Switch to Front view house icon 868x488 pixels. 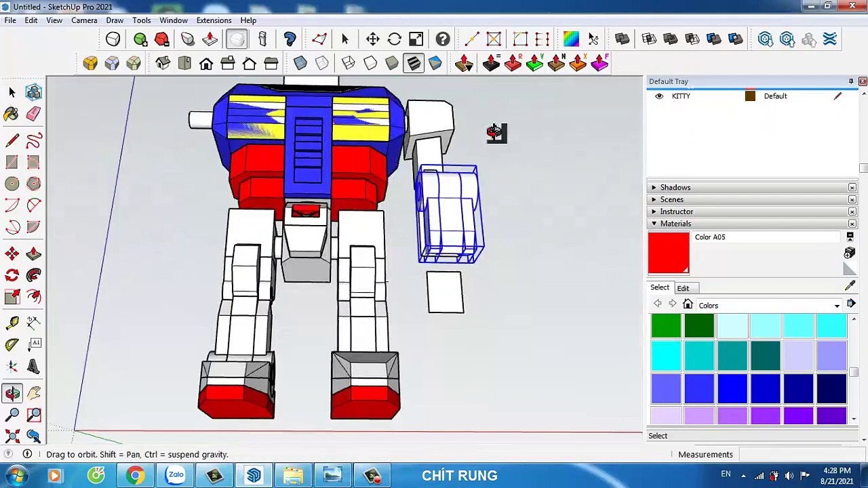coord(206,64)
